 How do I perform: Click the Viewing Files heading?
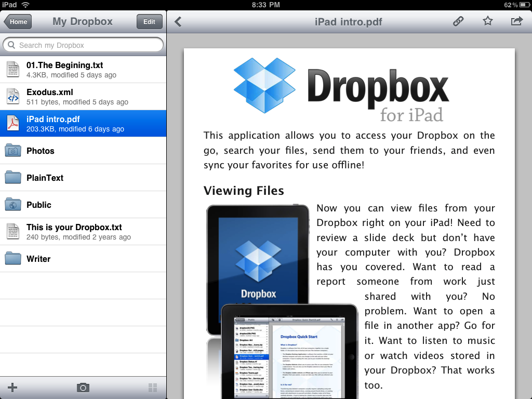click(x=244, y=191)
